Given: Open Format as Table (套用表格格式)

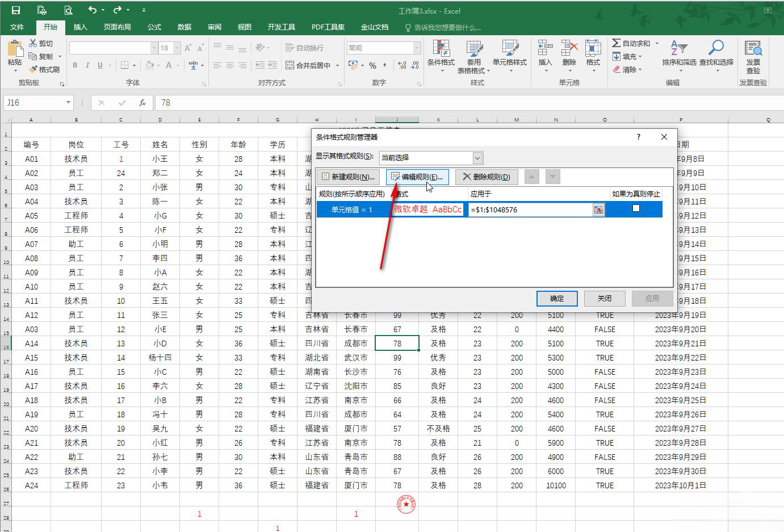Looking at the screenshot, I should (473, 57).
